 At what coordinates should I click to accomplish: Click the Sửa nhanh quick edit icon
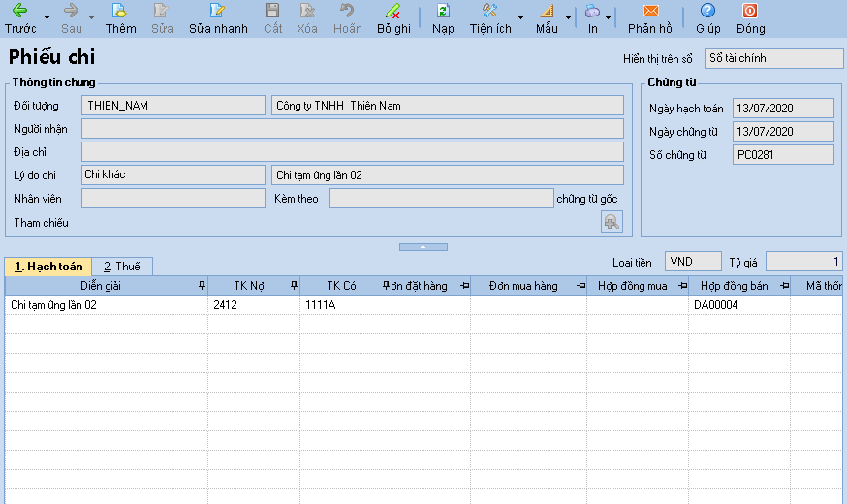[x=218, y=11]
